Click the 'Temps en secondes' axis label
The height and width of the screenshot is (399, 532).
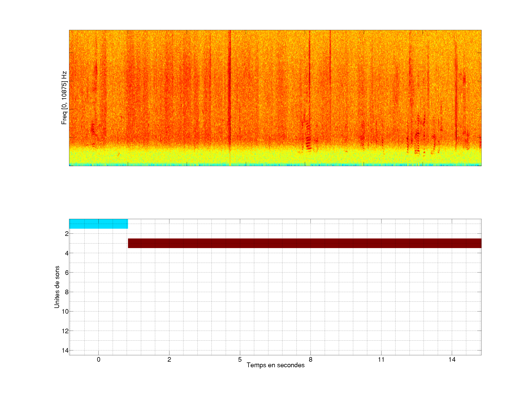click(275, 365)
